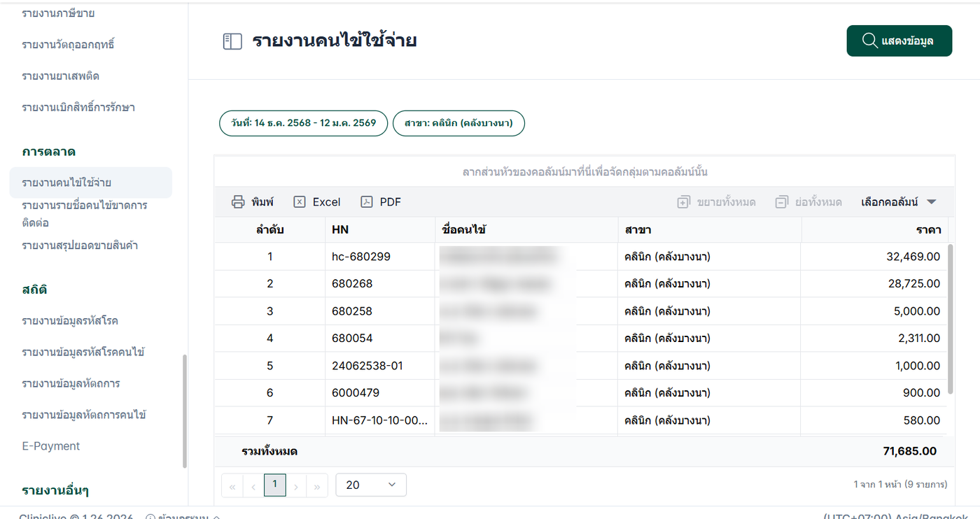Click the expand-all plus icon (ขยายทั้งหมด)
This screenshot has width=980, height=519.
coord(683,202)
